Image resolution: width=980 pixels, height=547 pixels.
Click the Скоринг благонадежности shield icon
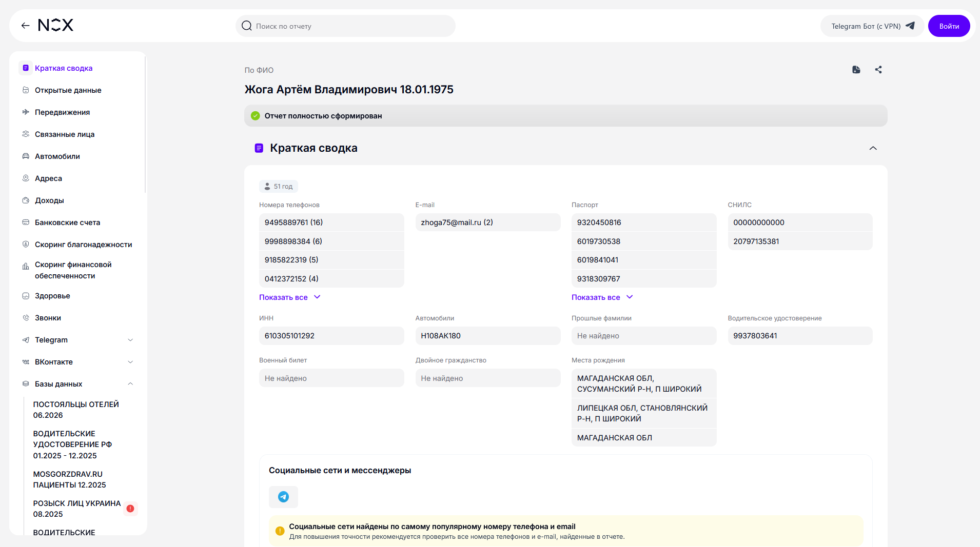coord(26,245)
